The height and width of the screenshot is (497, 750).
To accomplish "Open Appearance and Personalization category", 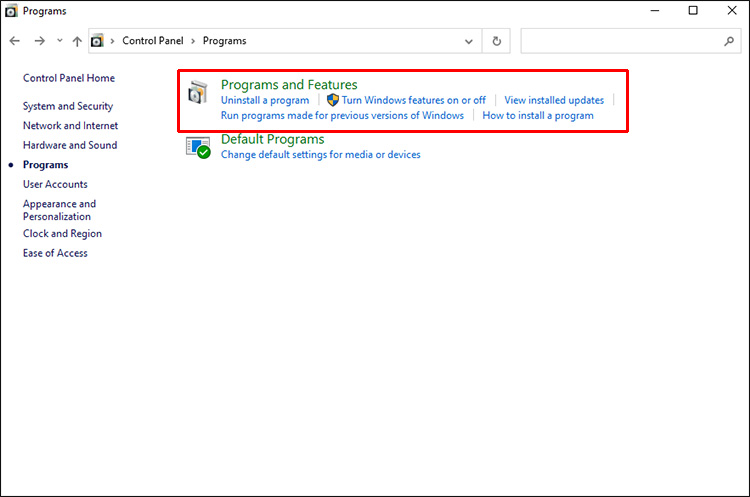I will point(59,210).
